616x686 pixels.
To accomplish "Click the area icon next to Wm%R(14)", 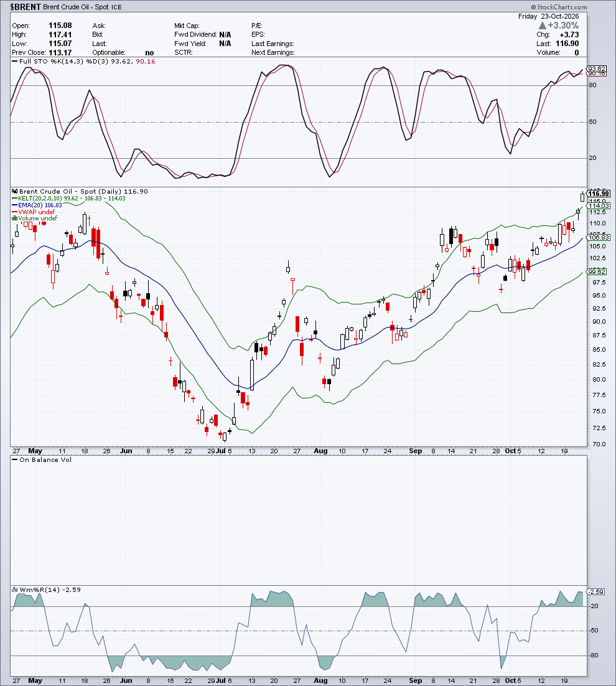I will tap(15, 590).
